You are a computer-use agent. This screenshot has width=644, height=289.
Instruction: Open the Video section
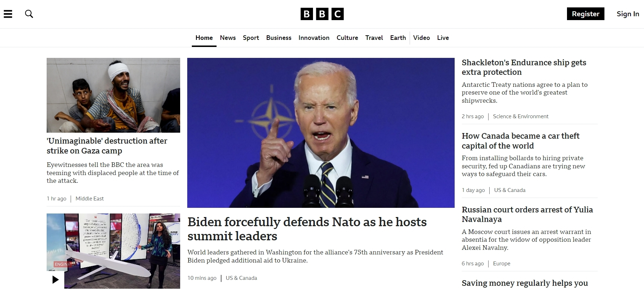(421, 38)
